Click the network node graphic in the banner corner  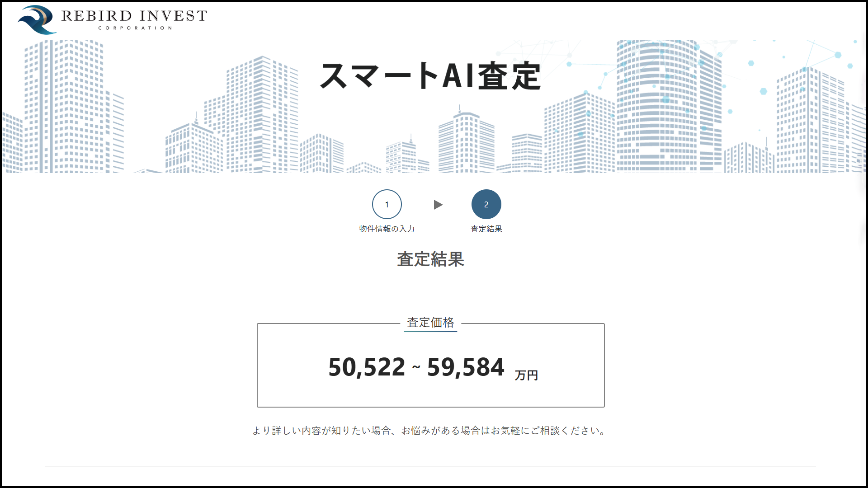click(837, 56)
